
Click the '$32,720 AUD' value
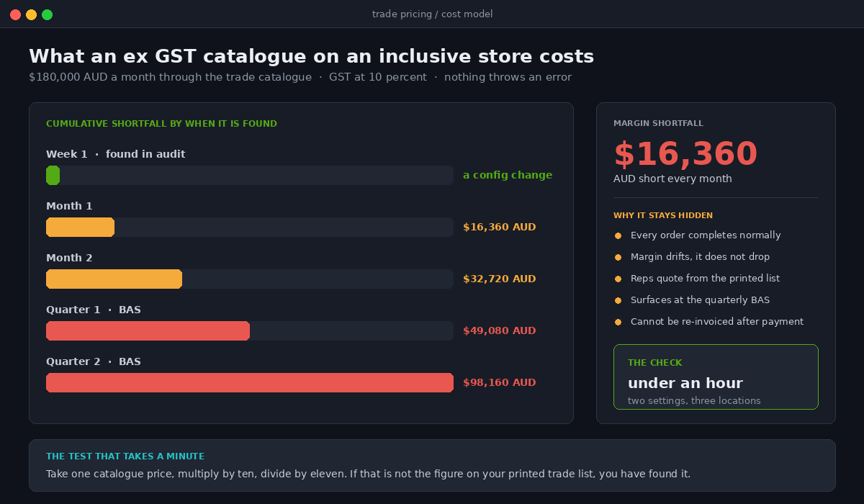500,279
